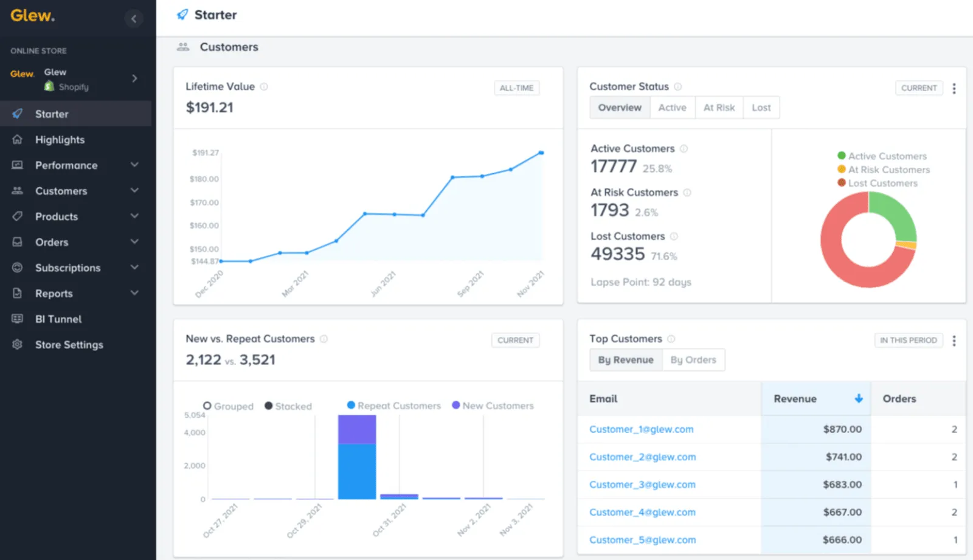Screen dimensions: 973x560
Task: Open Customer_1@glew.com link
Action: [x=641, y=429]
